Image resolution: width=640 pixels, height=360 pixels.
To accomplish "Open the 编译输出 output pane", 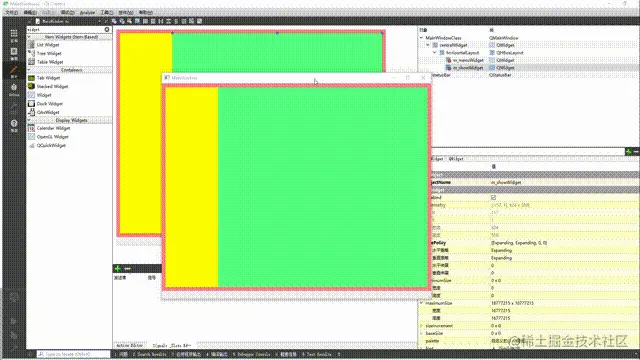I will tap(217, 354).
